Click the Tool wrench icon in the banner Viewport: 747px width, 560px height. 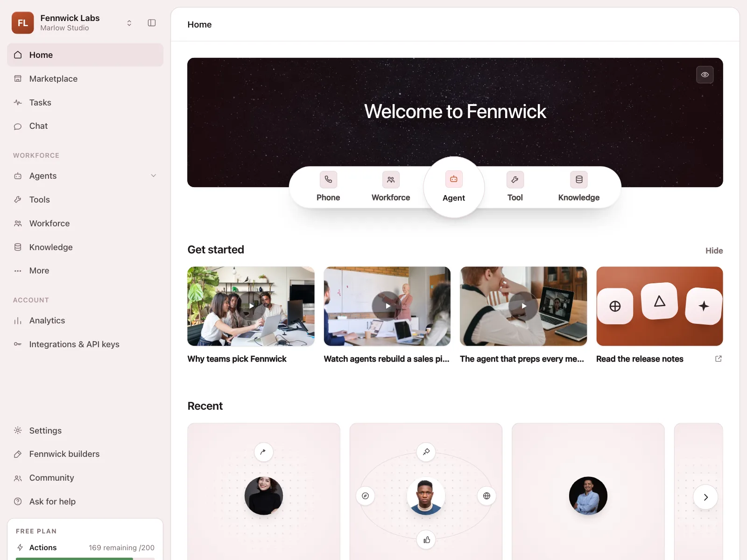click(515, 180)
